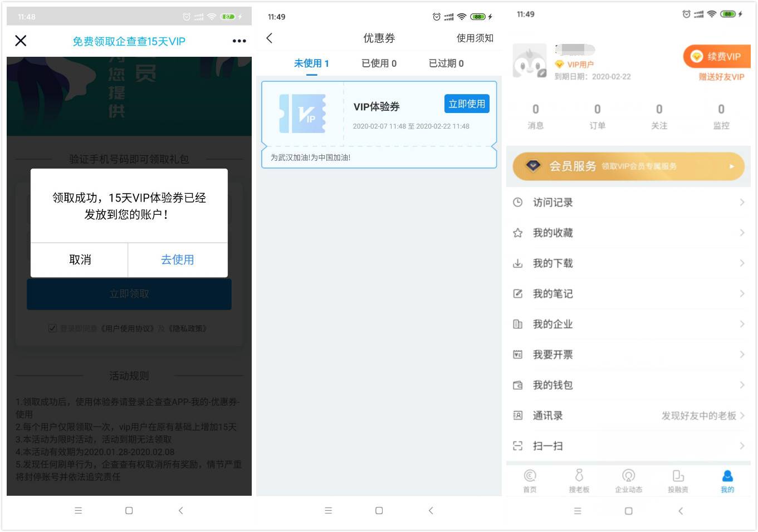Expand the 访问记录 row chevron
This screenshot has width=758, height=532.
click(742, 203)
